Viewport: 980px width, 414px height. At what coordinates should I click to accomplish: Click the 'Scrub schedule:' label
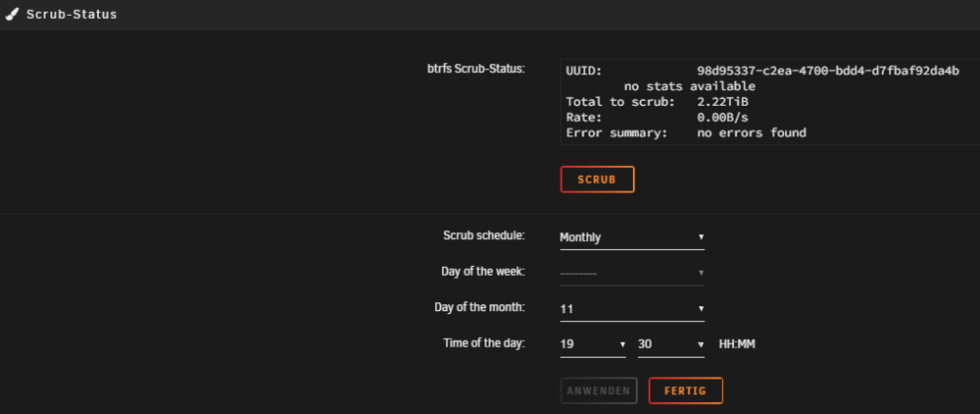click(484, 235)
